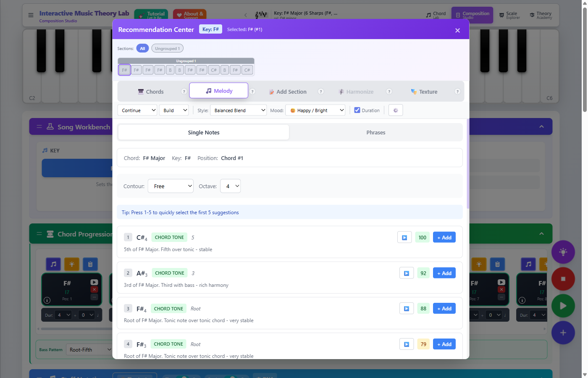
Task: Open the Style Balanced Blend dropdown
Action: 238,110
